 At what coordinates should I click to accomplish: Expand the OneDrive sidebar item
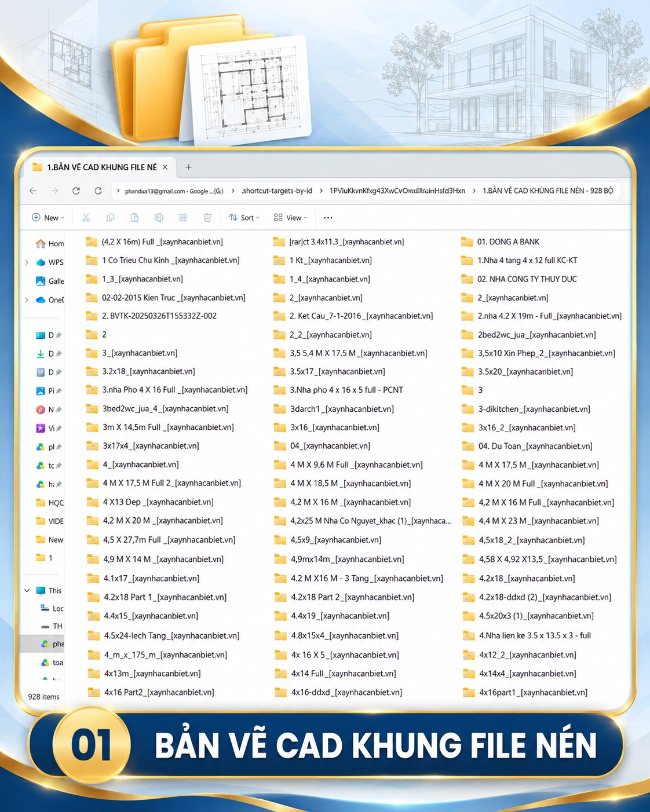27,300
